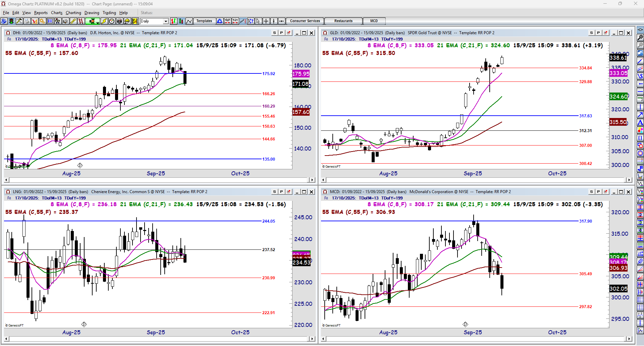Click the yellow lightning bolt icon
Screen dimensions: 644x346
pos(104,21)
